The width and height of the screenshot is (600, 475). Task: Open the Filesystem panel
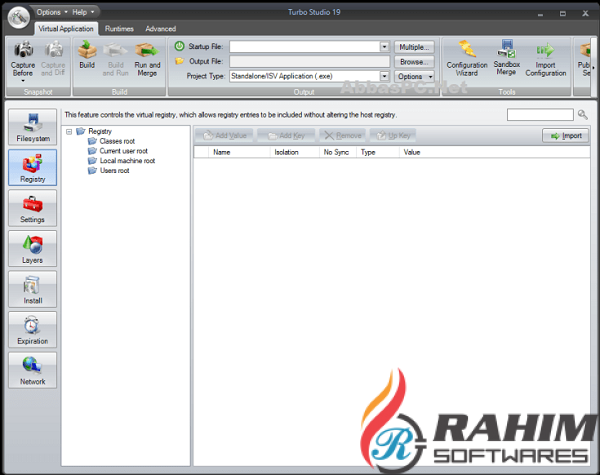pos(33,127)
